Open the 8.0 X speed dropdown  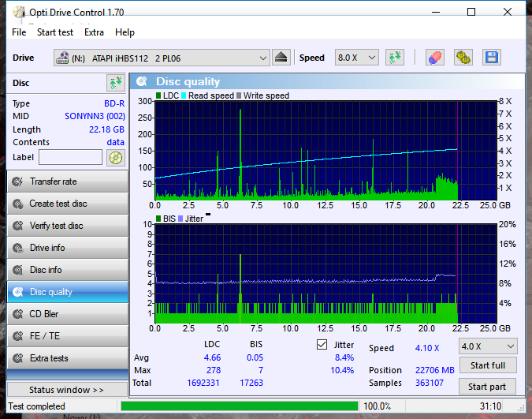point(356,58)
